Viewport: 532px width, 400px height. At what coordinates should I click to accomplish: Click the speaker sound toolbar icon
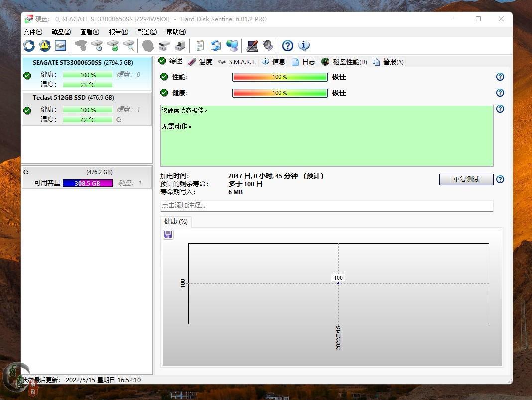pos(268,46)
